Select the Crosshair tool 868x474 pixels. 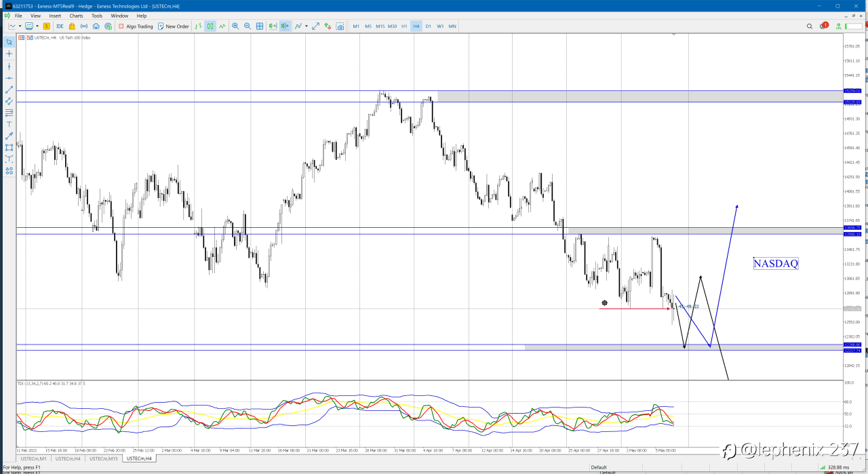(x=9, y=54)
